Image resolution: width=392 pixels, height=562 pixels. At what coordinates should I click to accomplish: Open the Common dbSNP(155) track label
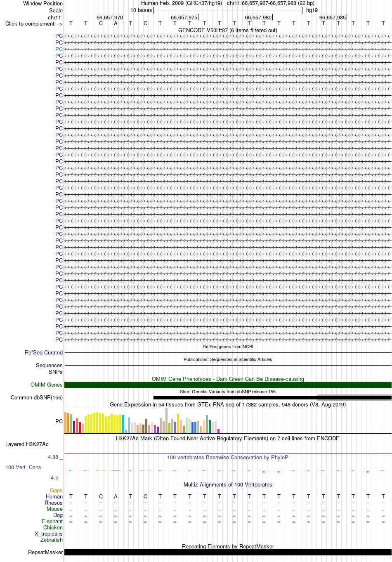(x=37, y=397)
